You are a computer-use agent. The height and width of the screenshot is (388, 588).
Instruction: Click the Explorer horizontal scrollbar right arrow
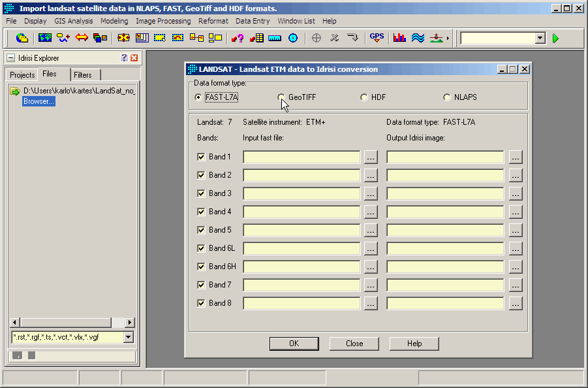pos(130,322)
